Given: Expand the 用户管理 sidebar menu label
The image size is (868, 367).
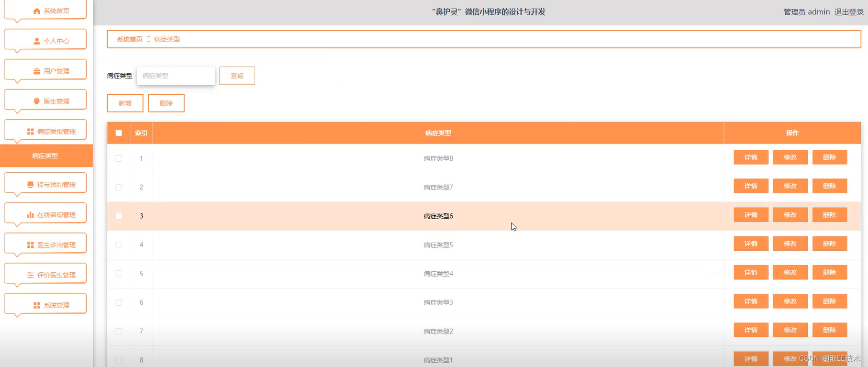Looking at the screenshot, I should 56,71.
